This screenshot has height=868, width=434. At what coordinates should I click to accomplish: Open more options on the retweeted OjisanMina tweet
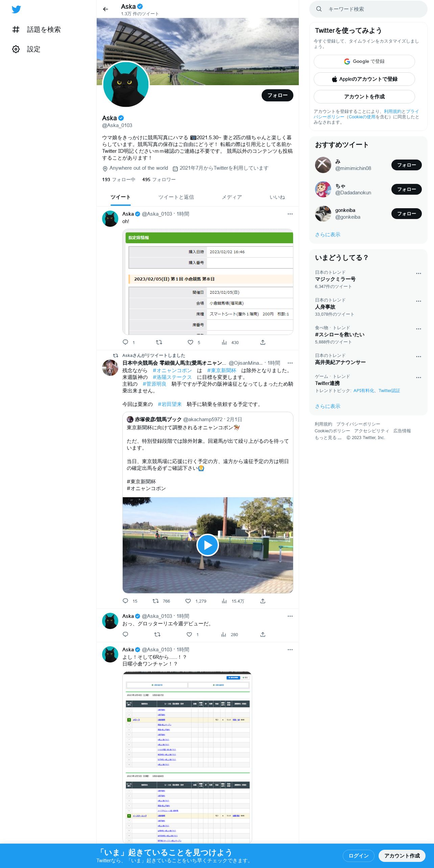point(290,363)
